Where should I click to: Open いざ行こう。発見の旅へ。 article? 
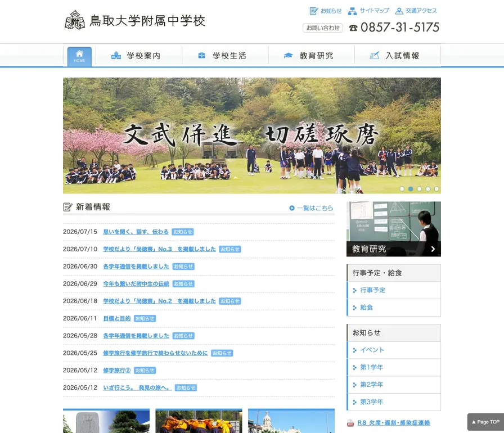pyautogui.click(x=137, y=388)
